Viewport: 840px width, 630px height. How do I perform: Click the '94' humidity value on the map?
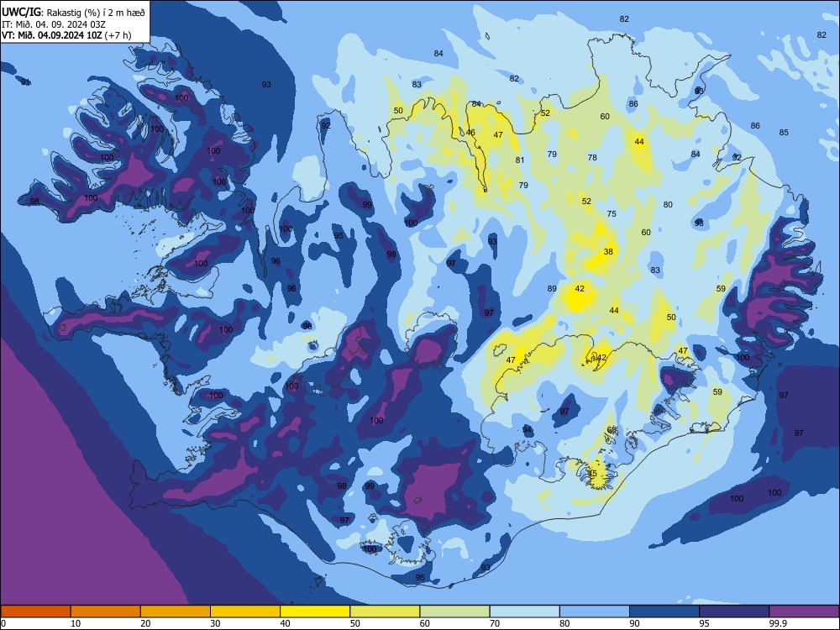point(528,430)
